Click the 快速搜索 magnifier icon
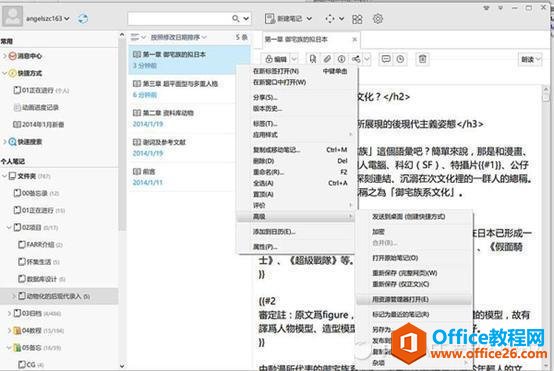The image size is (554, 371). tap(12, 142)
